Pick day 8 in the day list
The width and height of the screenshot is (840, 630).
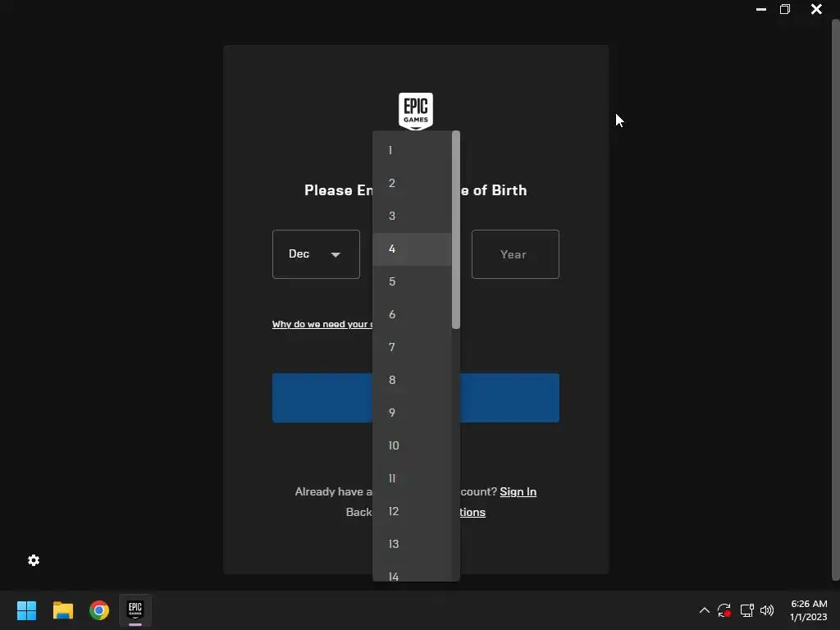point(412,380)
